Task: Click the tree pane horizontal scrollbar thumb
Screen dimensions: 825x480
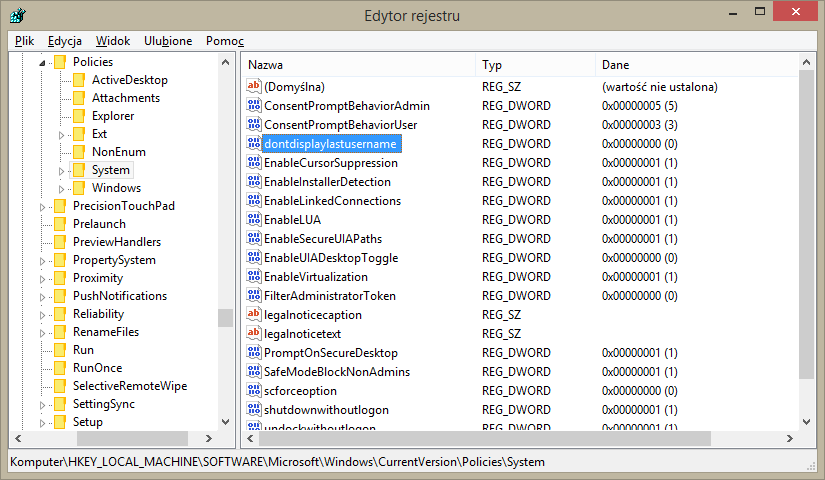Action: click(x=133, y=438)
